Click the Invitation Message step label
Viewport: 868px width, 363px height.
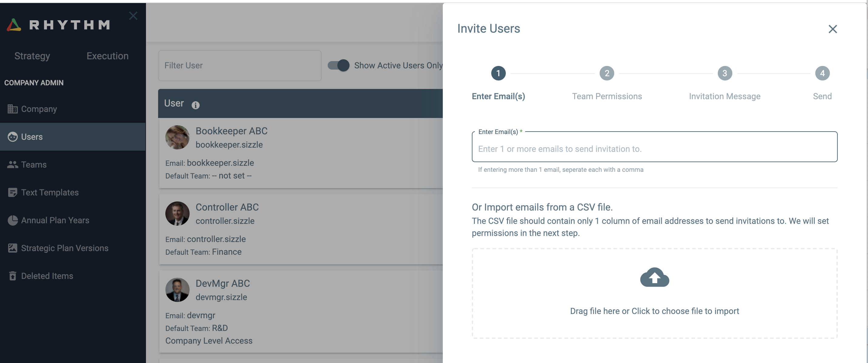tap(724, 96)
